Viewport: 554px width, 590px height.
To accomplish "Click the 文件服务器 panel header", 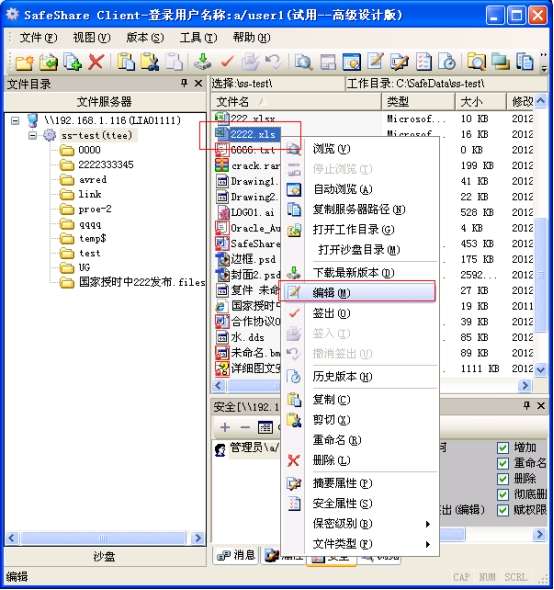I will [105, 102].
